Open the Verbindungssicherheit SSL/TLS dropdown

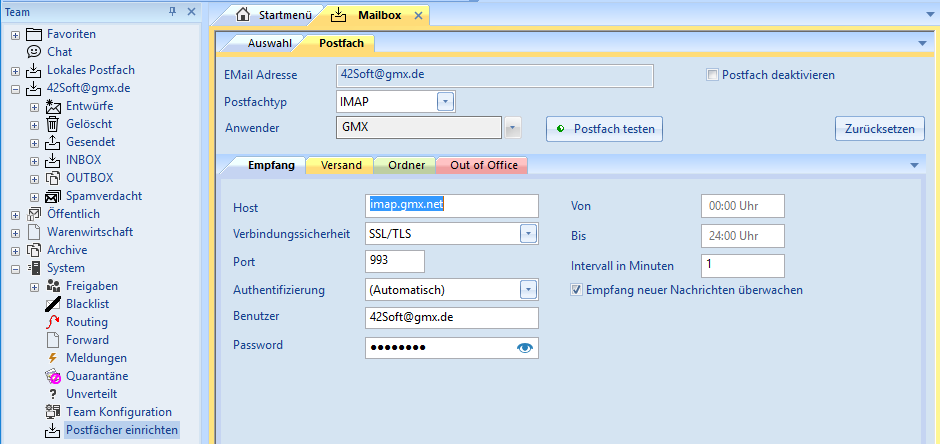click(x=528, y=234)
